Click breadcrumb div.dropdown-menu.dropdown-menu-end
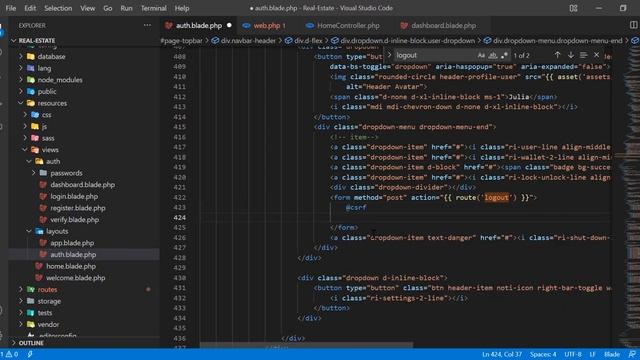Screen dimensions: 640x360 click(553, 40)
